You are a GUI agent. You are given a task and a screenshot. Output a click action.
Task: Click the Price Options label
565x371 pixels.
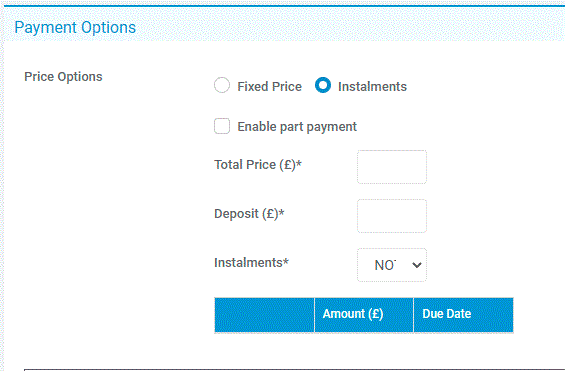pos(63,77)
